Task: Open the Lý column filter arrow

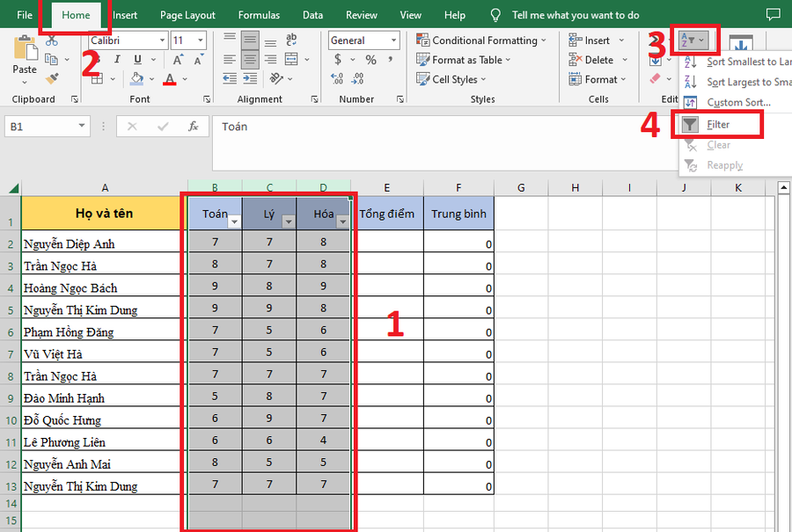Action: point(289,222)
